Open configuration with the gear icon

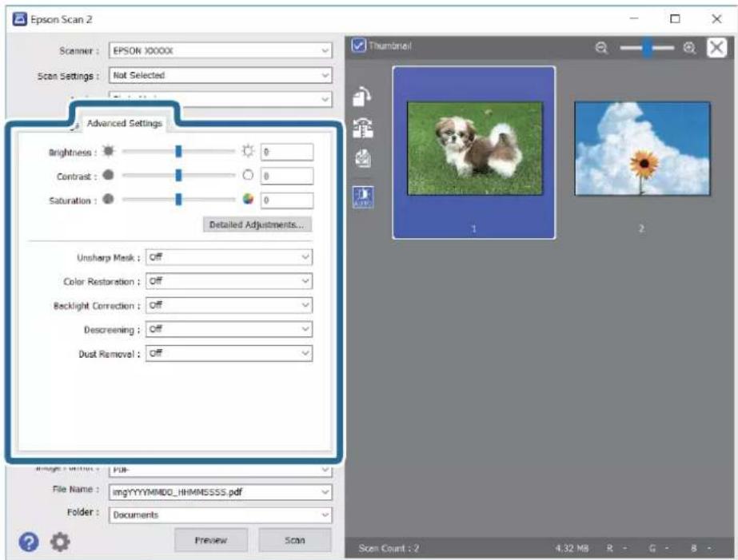tap(60, 542)
